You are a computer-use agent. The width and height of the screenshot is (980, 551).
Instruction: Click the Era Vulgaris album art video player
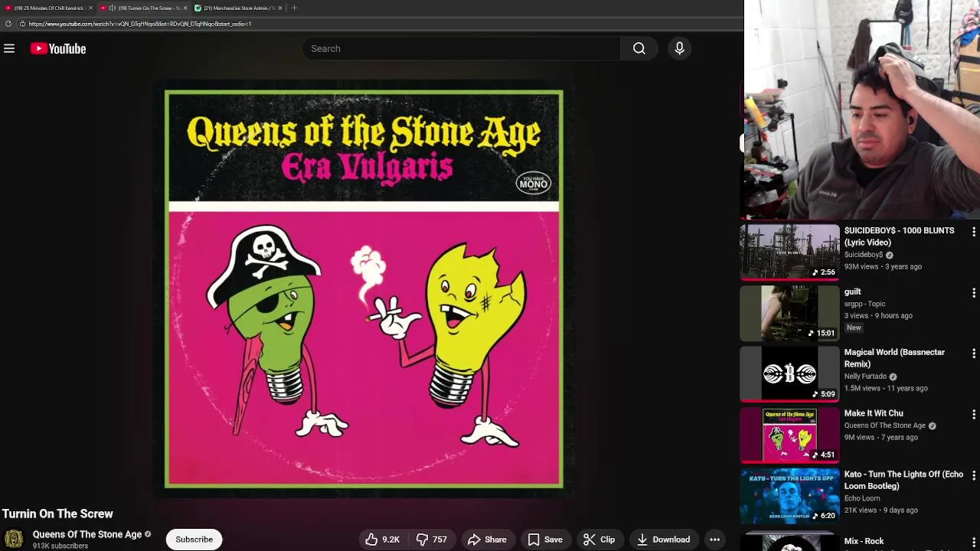(x=364, y=289)
